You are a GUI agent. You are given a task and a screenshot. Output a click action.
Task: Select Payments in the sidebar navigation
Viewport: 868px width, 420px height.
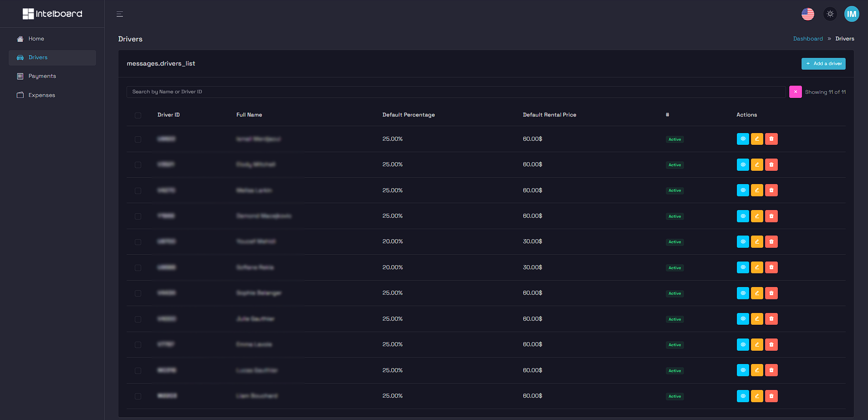click(42, 76)
